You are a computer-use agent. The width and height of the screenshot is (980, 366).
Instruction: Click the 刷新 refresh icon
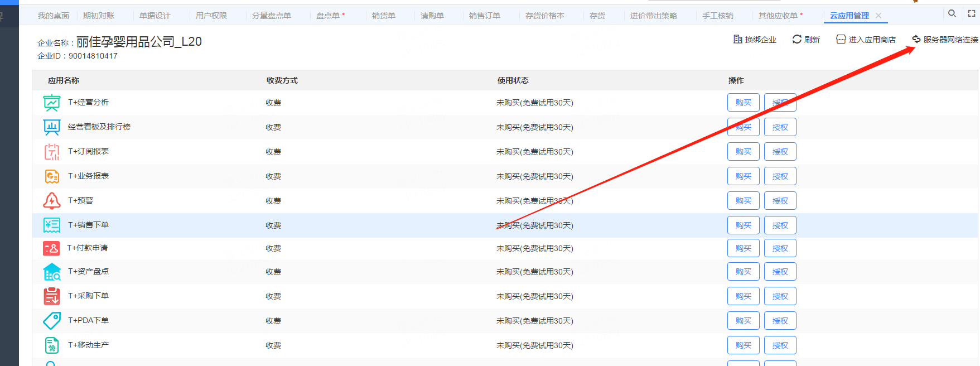[797, 39]
